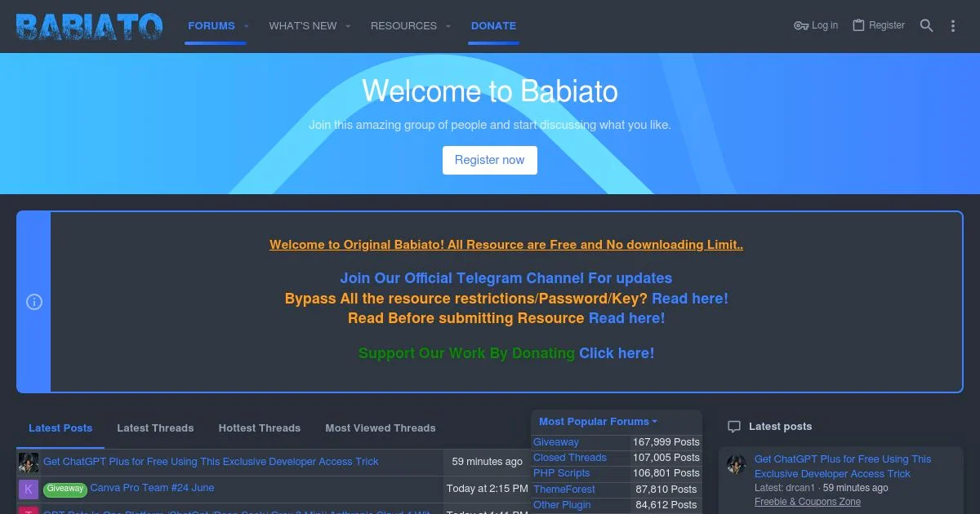Click the green Giveaway label

pyautogui.click(x=65, y=489)
